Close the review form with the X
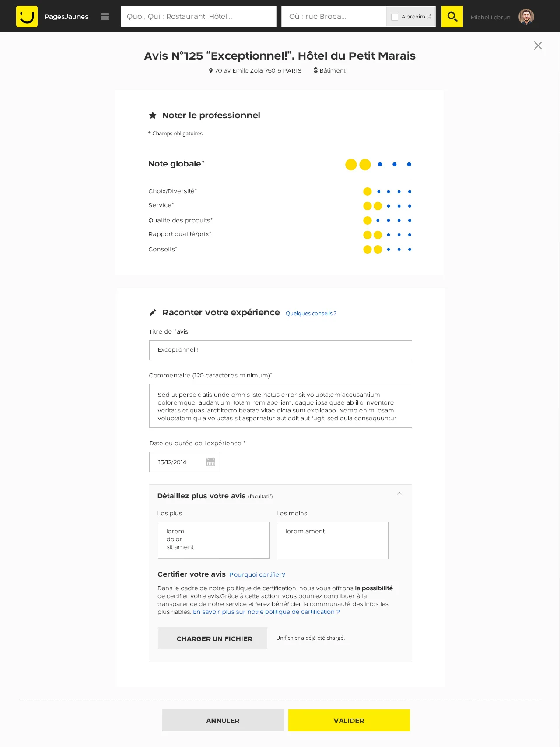This screenshot has height=747, width=560. pos(538,46)
